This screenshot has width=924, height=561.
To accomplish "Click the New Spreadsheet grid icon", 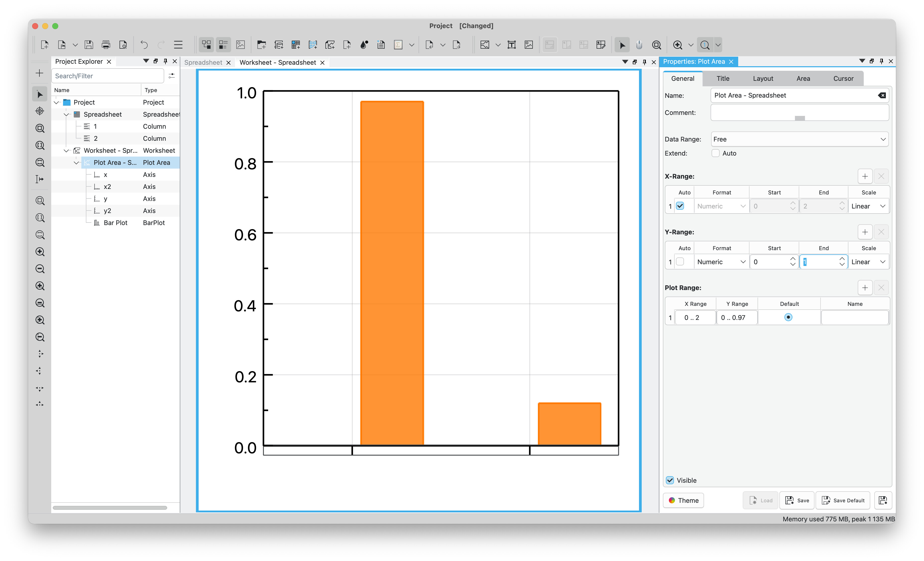I will (296, 45).
